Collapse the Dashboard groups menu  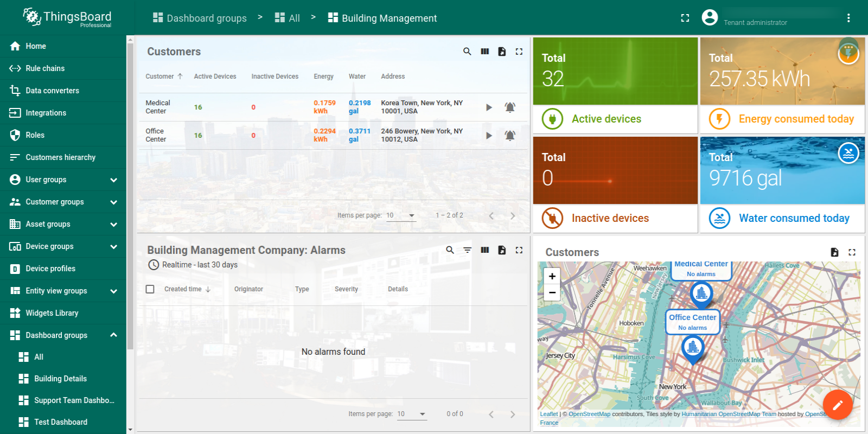coord(113,335)
